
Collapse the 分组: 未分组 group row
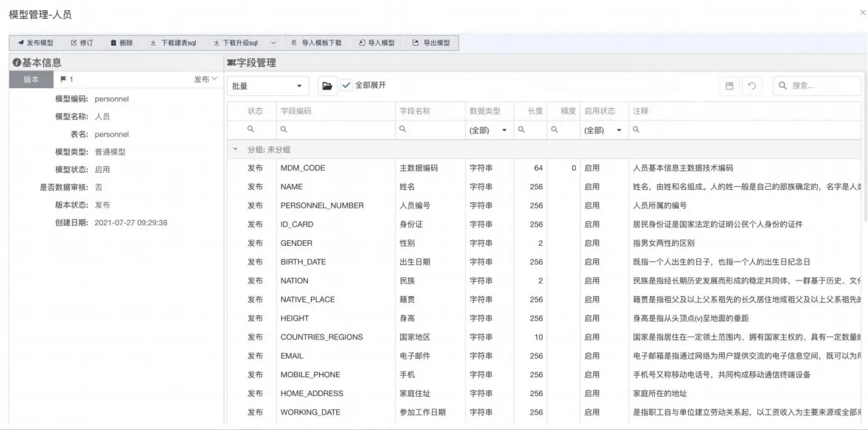pyautogui.click(x=236, y=150)
